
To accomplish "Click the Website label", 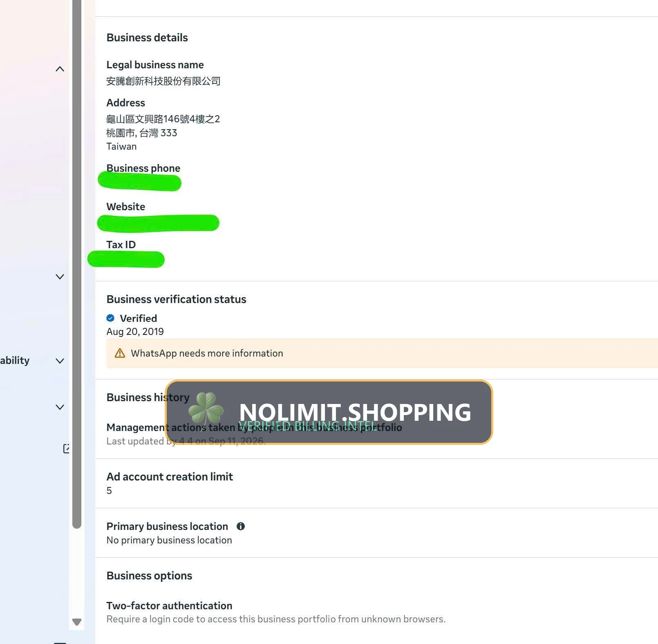I will pos(126,206).
